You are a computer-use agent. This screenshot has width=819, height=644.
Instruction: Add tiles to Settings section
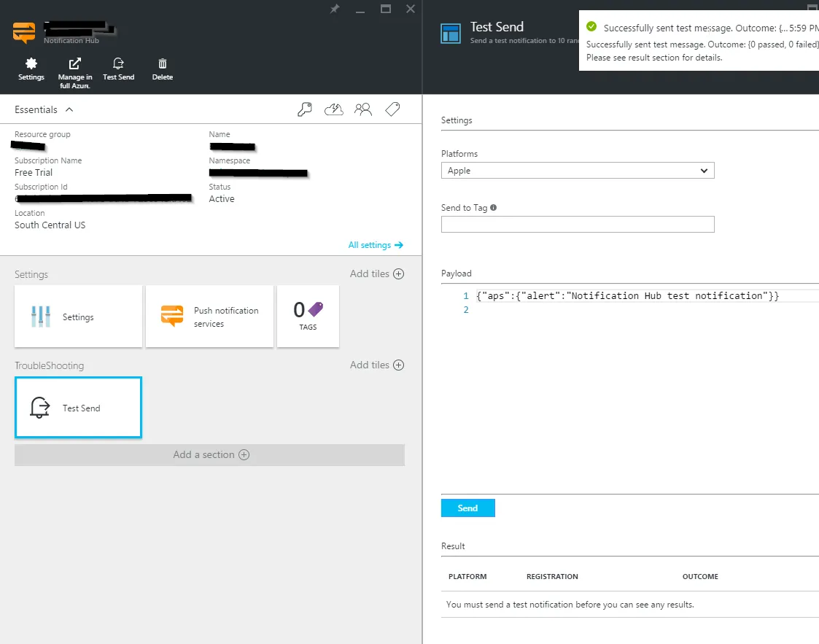coord(376,273)
